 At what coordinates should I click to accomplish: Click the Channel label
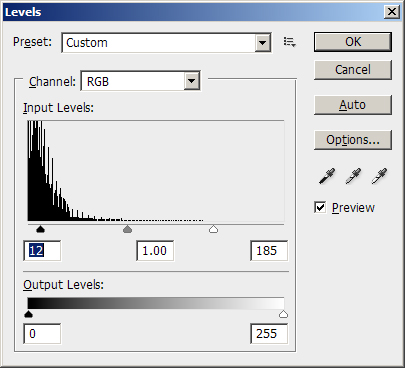52,82
